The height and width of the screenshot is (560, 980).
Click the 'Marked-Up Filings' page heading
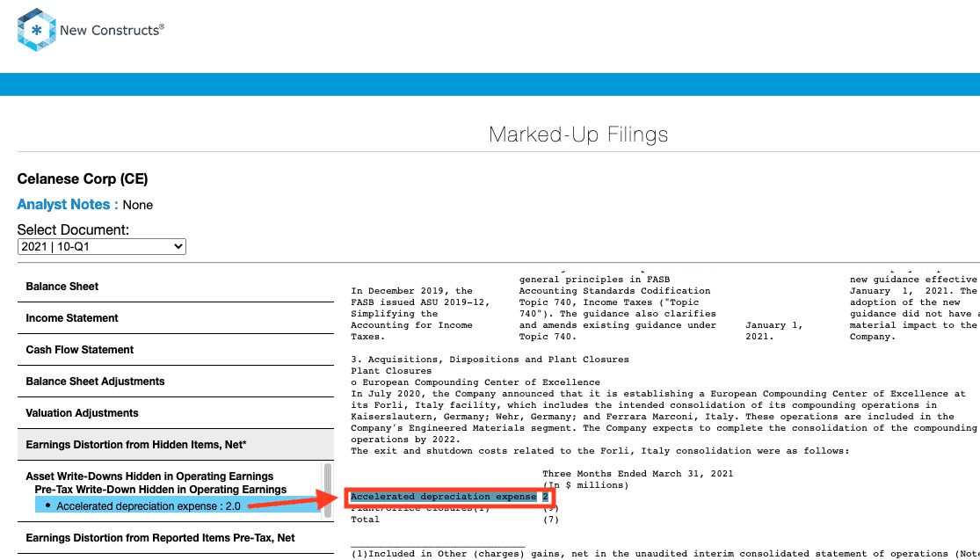click(578, 135)
